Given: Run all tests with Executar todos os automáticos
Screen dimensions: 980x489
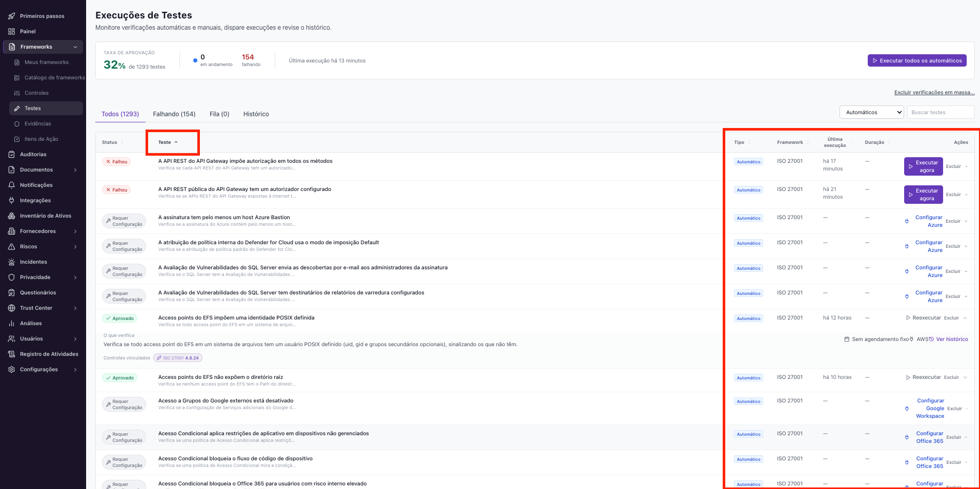Looking at the screenshot, I should point(917,60).
